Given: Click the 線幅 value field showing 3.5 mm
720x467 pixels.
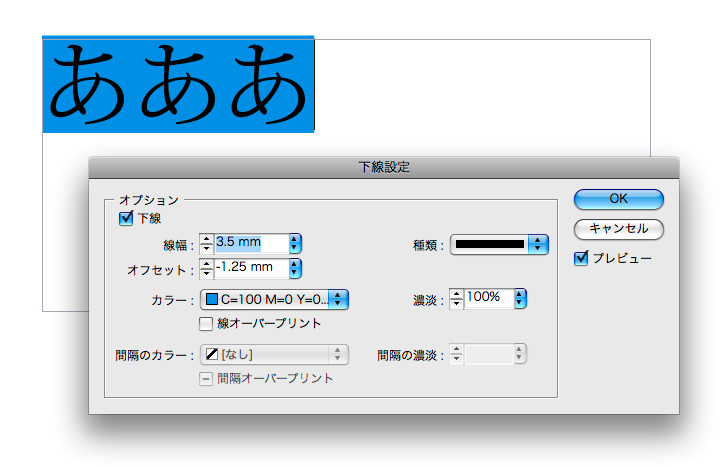Looking at the screenshot, I should point(252,243).
